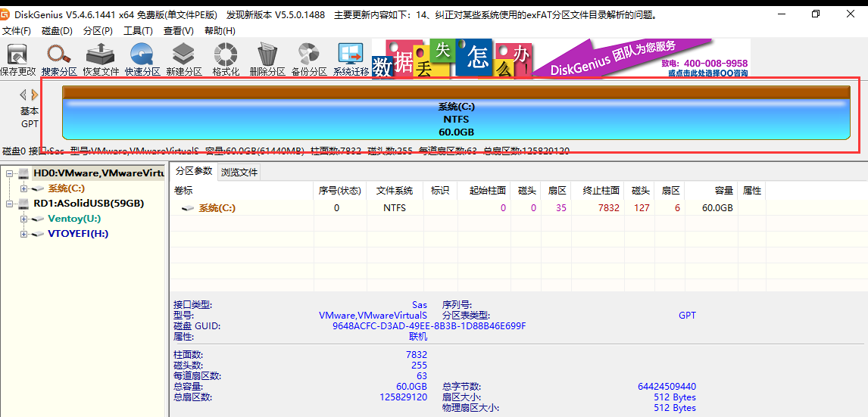Viewport: 868px width, 417px height.
Task: Open the 文件(F) menu
Action: pyautogui.click(x=17, y=31)
